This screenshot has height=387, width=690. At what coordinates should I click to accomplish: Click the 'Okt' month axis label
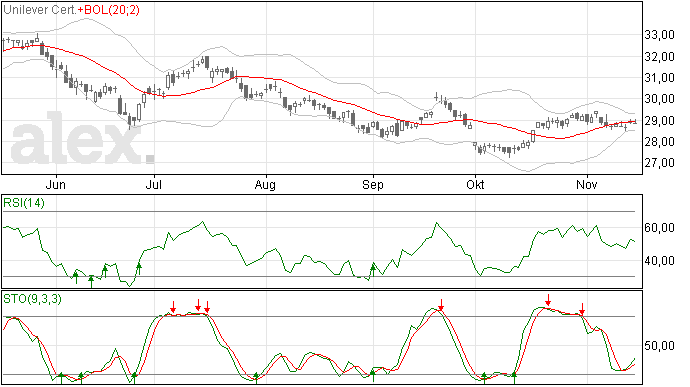(x=475, y=184)
